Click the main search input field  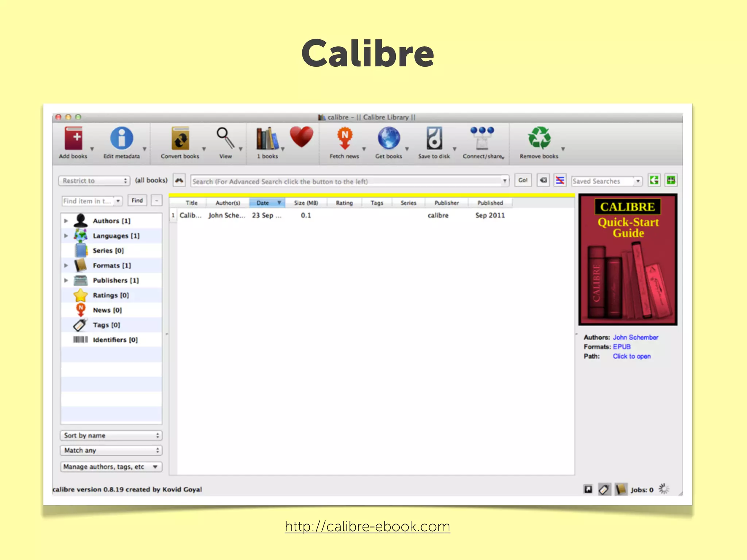349,181
